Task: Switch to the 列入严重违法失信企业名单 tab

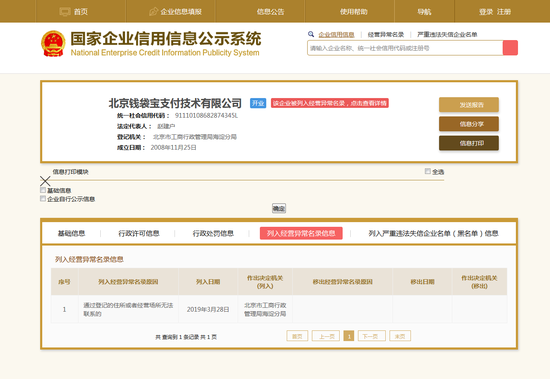Action: click(x=433, y=233)
